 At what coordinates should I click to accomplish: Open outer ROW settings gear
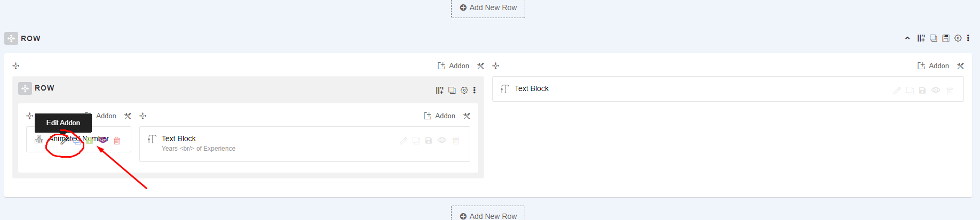coord(958,38)
